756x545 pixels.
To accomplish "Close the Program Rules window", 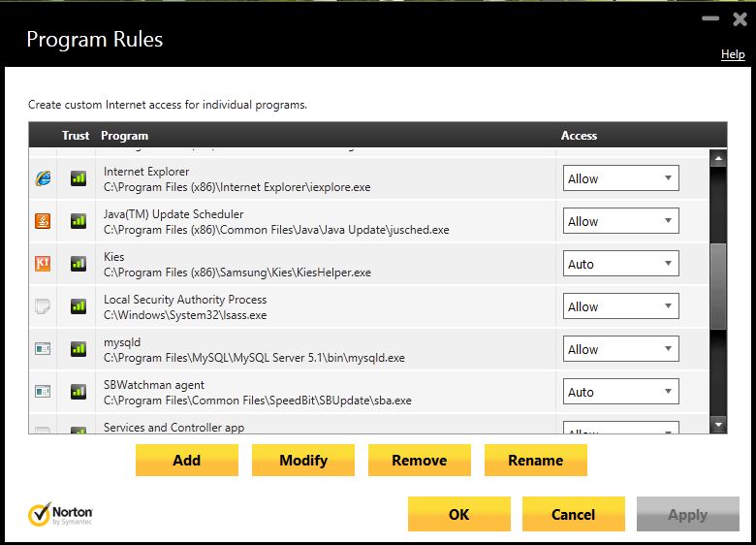I will coord(740,19).
